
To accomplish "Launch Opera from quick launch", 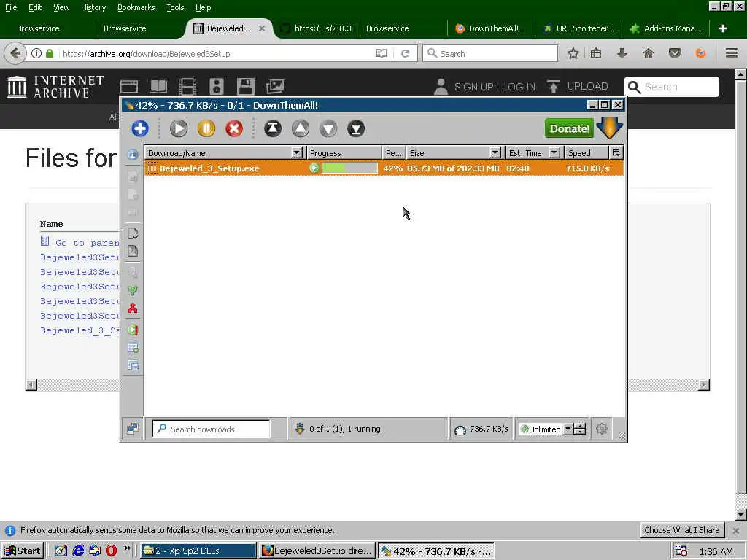I will tap(111, 551).
